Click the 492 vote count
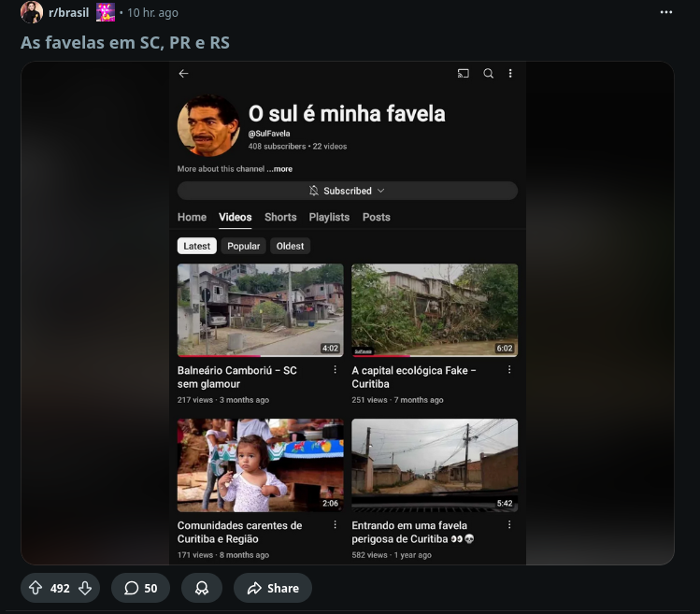This screenshot has width=700, height=614. coord(60,589)
